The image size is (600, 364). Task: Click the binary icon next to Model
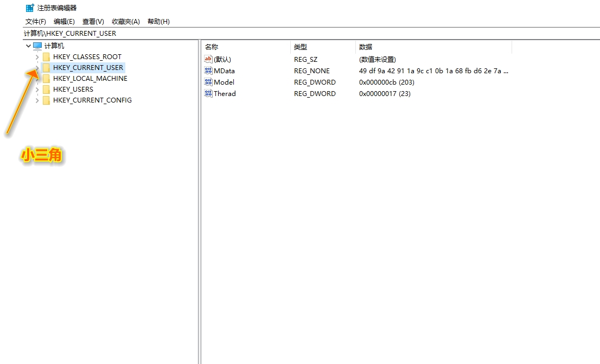208,82
